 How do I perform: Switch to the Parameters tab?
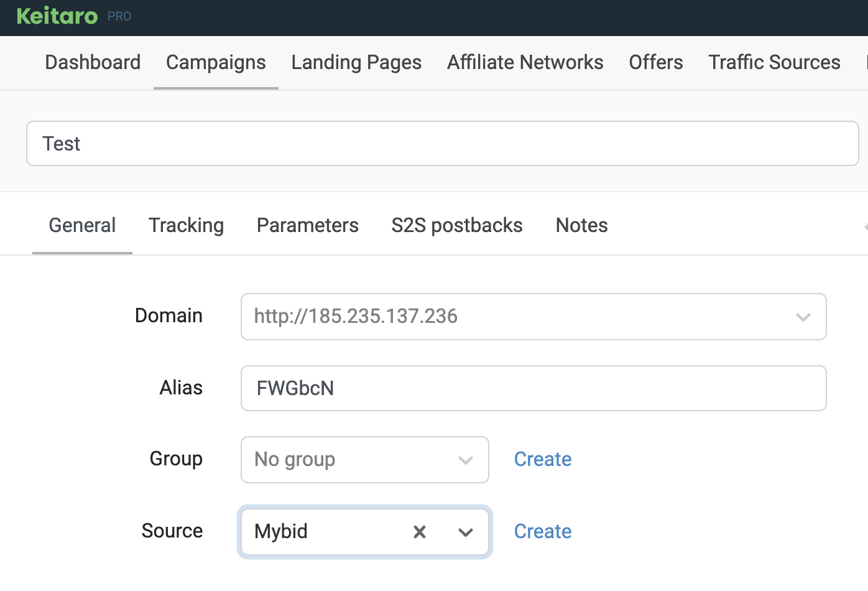[x=307, y=225]
